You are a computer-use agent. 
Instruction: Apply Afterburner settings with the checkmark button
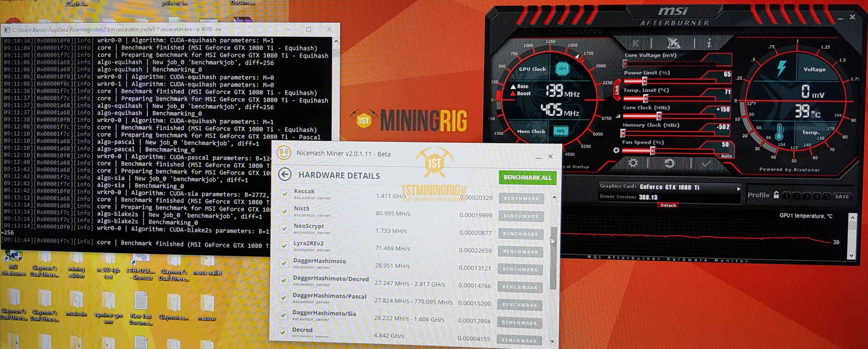tap(706, 164)
